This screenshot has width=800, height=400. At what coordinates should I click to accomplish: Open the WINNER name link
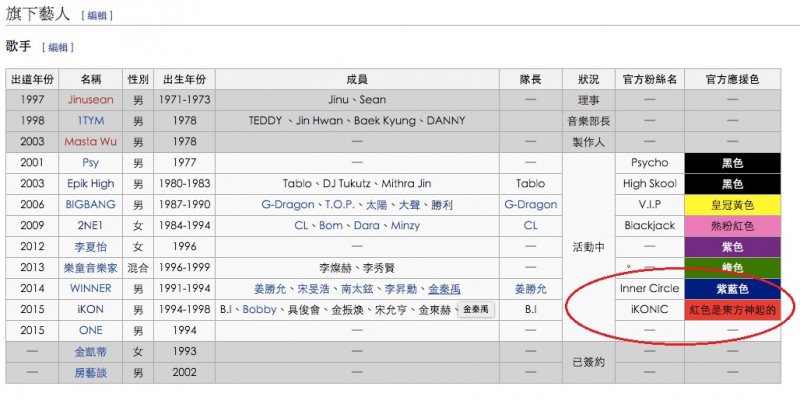point(91,288)
